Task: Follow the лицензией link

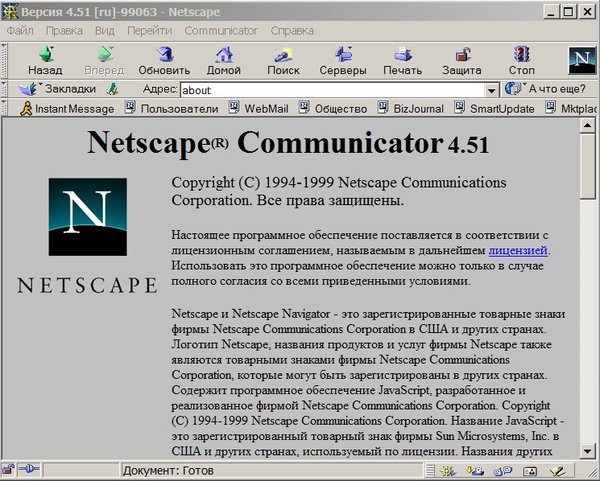Action: click(x=518, y=251)
